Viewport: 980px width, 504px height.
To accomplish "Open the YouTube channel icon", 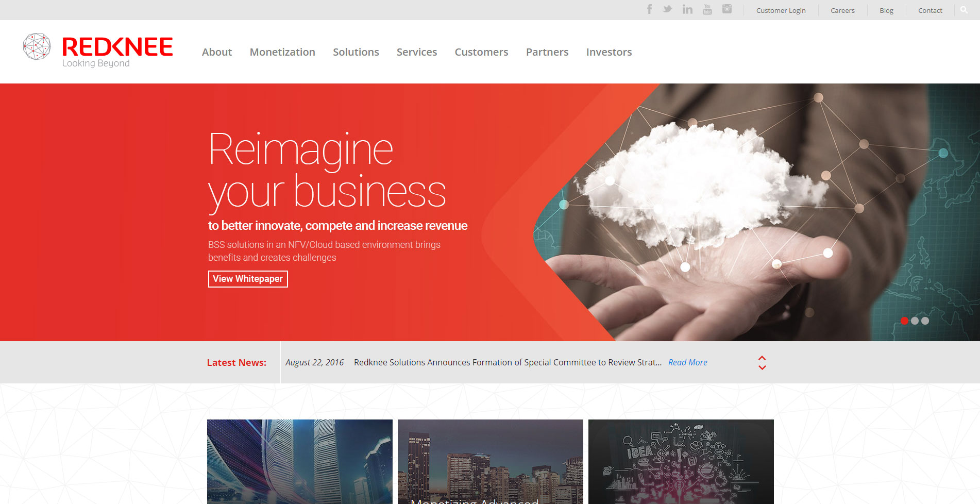I will coord(706,9).
